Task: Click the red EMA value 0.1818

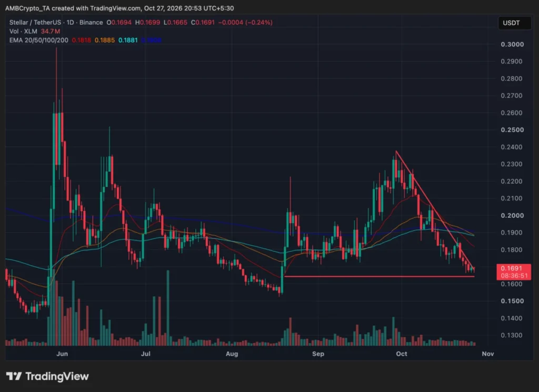Action: click(x=82, y=40)
